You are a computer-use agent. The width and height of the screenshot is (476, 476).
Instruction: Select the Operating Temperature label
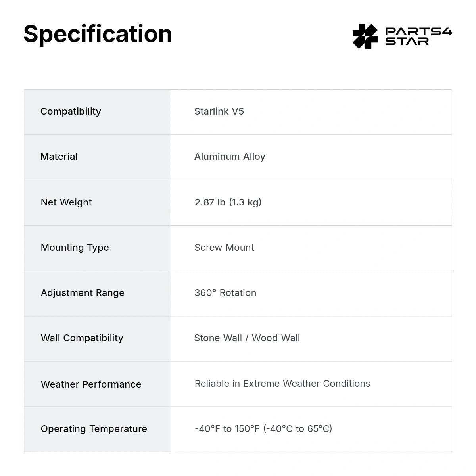point(94,429)
